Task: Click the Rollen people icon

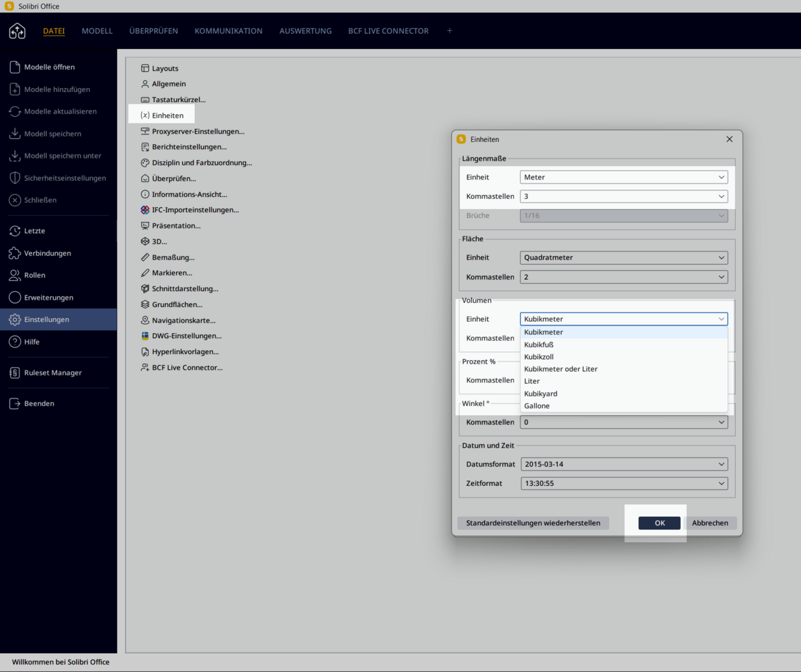Action: pos(15,275)
